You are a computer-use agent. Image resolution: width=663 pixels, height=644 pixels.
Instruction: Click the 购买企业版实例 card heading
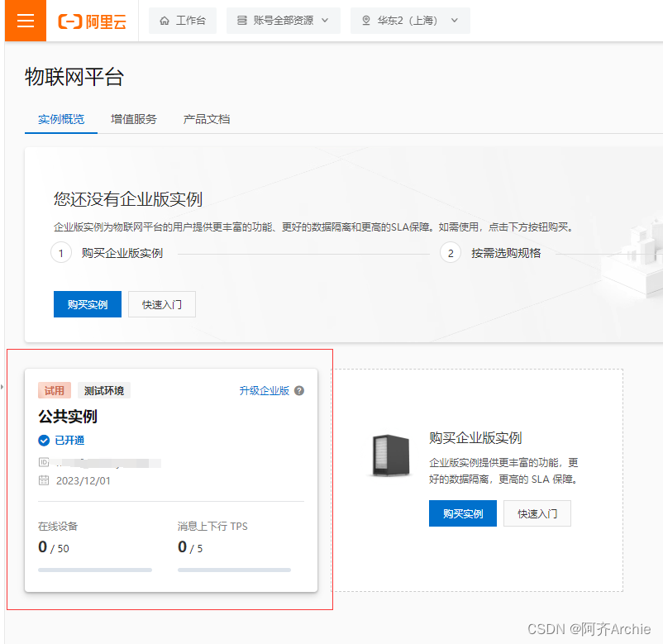coord(475,437)
